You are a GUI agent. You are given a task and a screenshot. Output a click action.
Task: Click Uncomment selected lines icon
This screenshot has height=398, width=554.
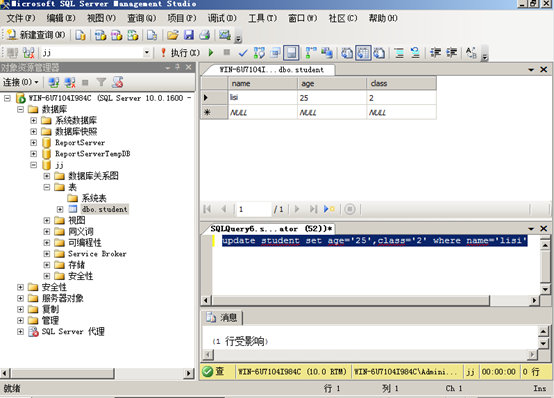coord(415,53)
